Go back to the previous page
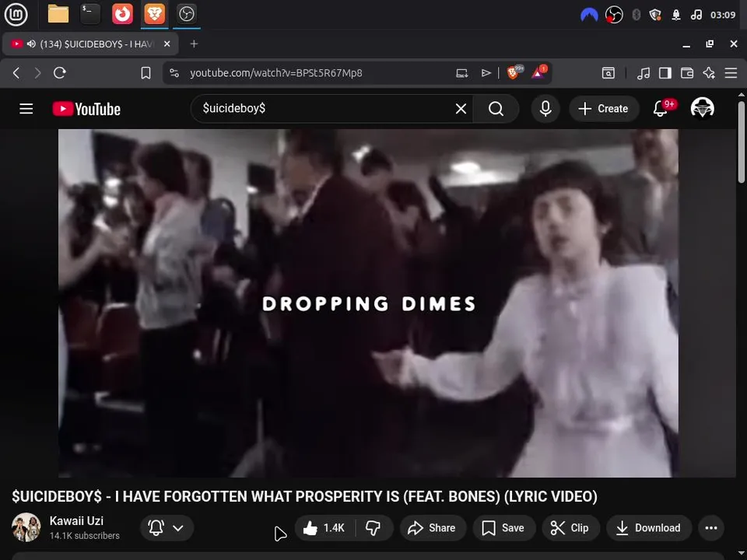747x560 pixels. pyautogui.click(x=16, y=73)
